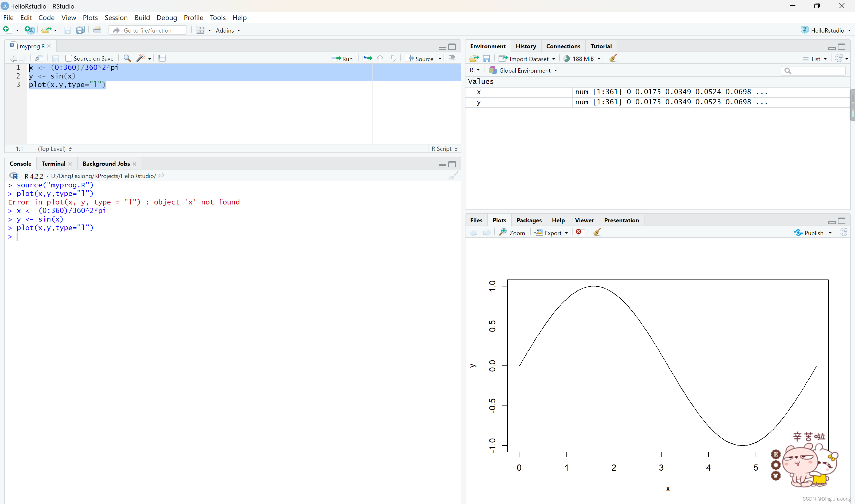Open the code tools magic wand
855x504 pixels.
pyautogui.click(x=141, y=58)
